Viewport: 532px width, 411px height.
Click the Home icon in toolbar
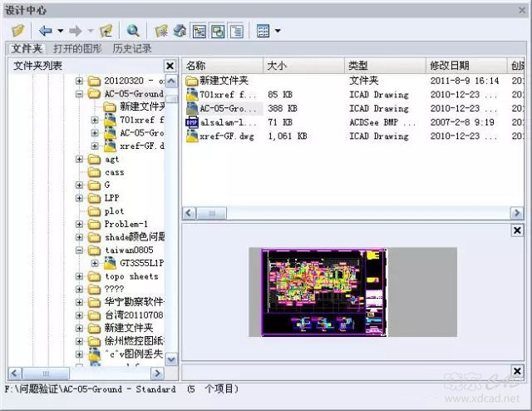180,31
